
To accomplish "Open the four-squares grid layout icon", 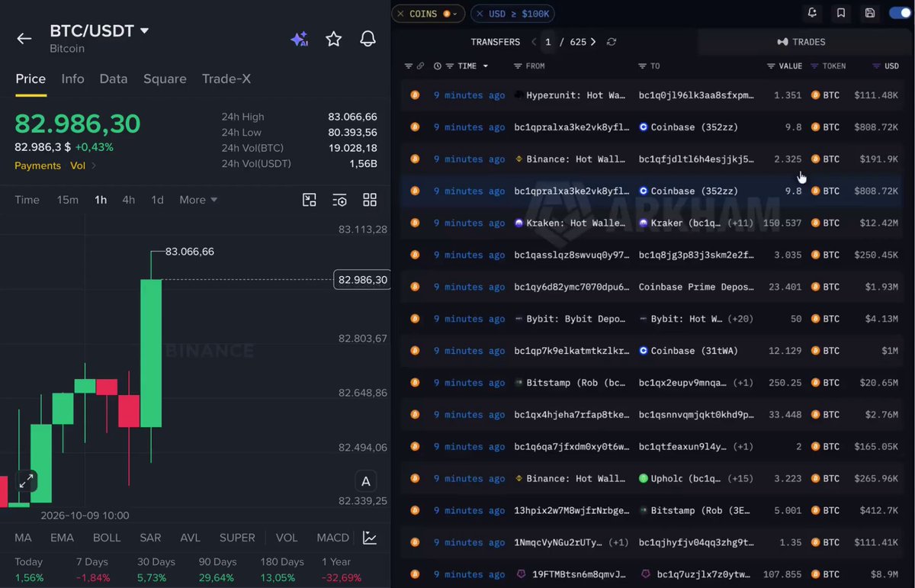I will [x=370, y=200].
